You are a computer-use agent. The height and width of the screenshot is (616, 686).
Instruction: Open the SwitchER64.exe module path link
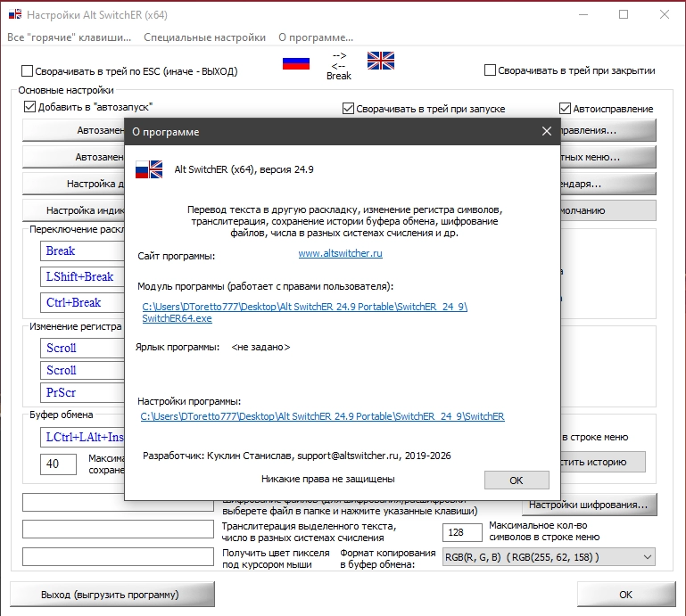pos(305,313)
